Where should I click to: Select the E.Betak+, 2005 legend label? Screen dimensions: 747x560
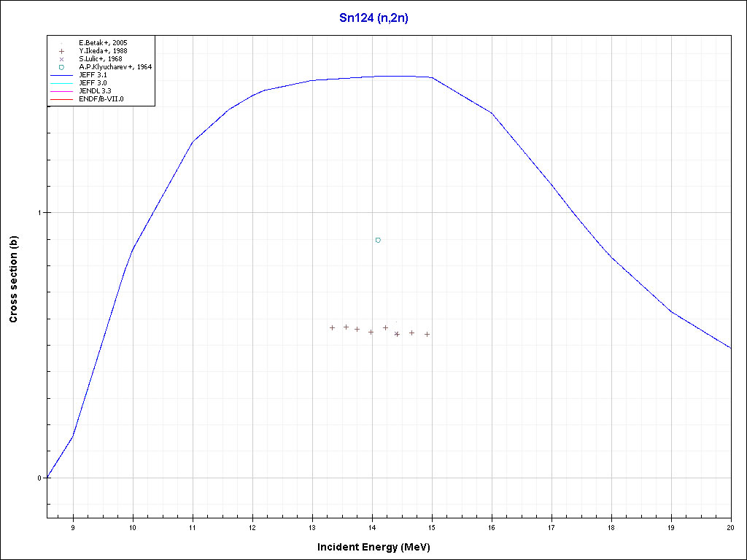pyautogui.click(x=104, y=43)
